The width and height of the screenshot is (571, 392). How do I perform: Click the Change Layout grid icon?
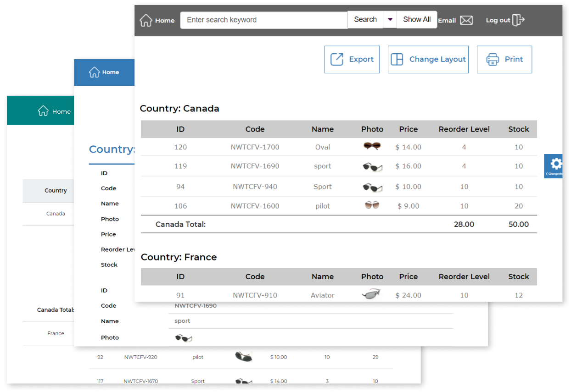pyautogui.click(x=397, y=59)
